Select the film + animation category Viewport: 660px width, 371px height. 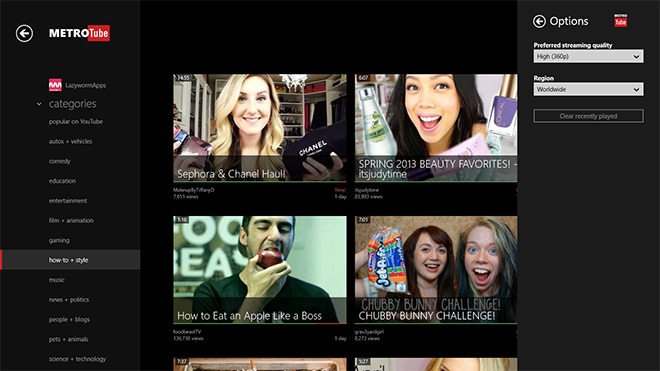(x=71, y=221)
